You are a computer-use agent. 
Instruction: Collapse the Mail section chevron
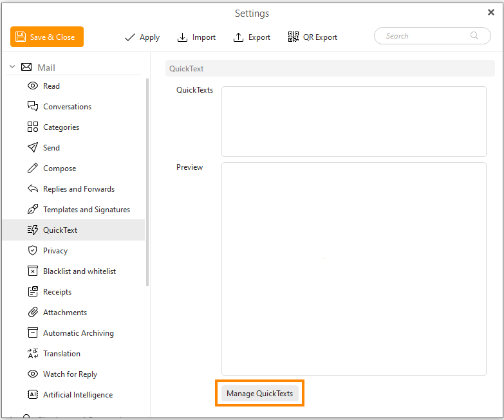click(12, 68)
